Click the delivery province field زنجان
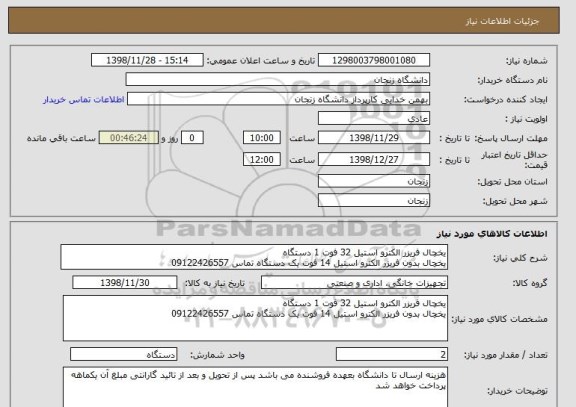576x407 pixels. (374, 181)
